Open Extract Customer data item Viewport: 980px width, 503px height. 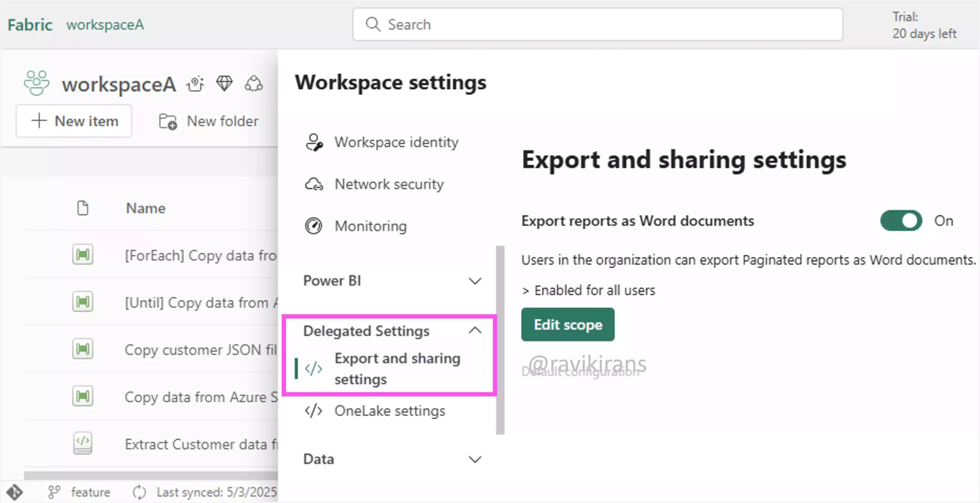click(201, 444)
